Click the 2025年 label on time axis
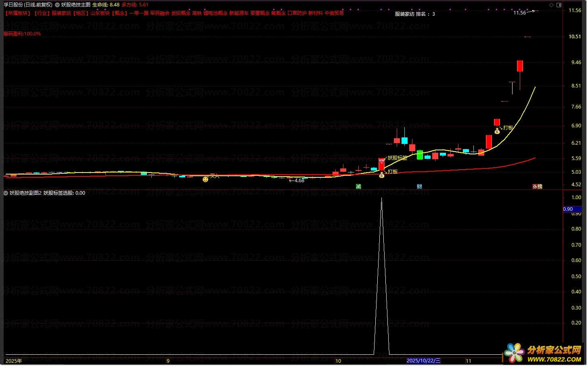The width and height of the screenshot is (588, 366). pos(14,361)
